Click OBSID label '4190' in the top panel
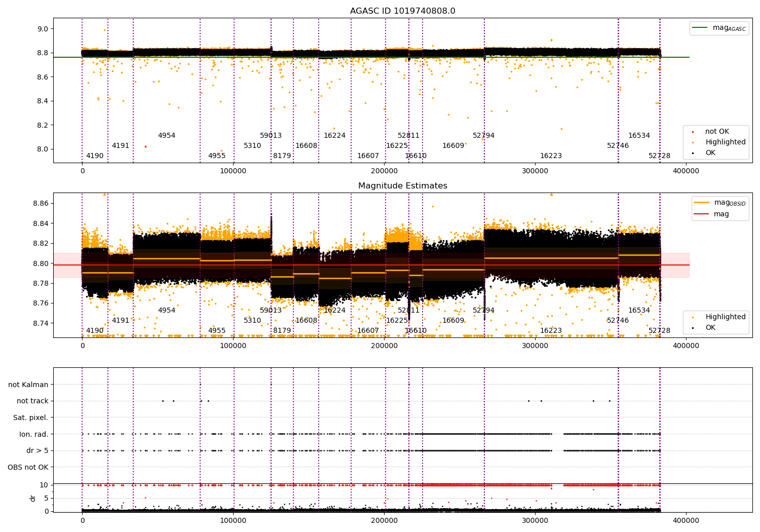 [95, 156]
